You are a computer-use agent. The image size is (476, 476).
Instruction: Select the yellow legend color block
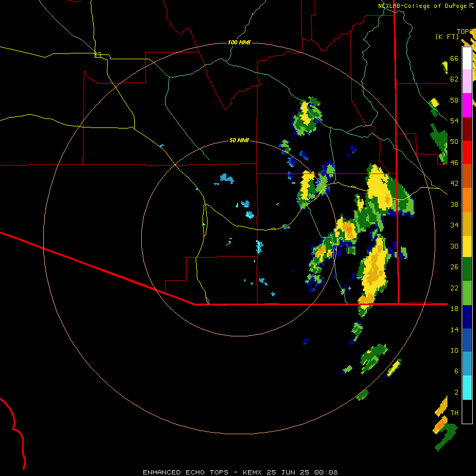pos(467,246)
